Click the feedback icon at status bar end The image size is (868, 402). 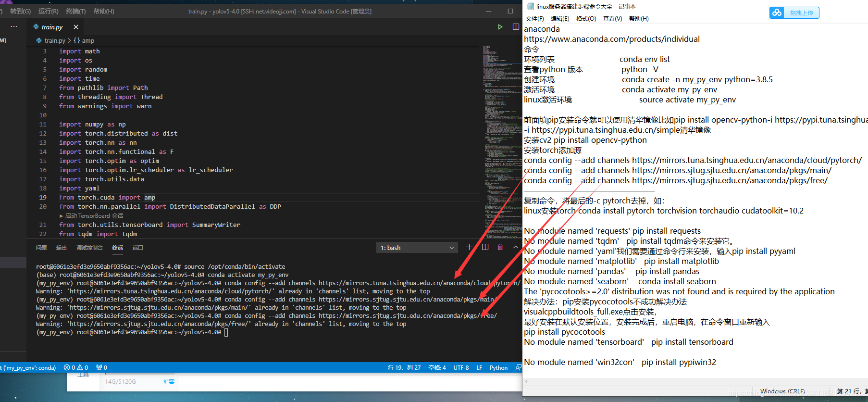click(x=518, y=367)
